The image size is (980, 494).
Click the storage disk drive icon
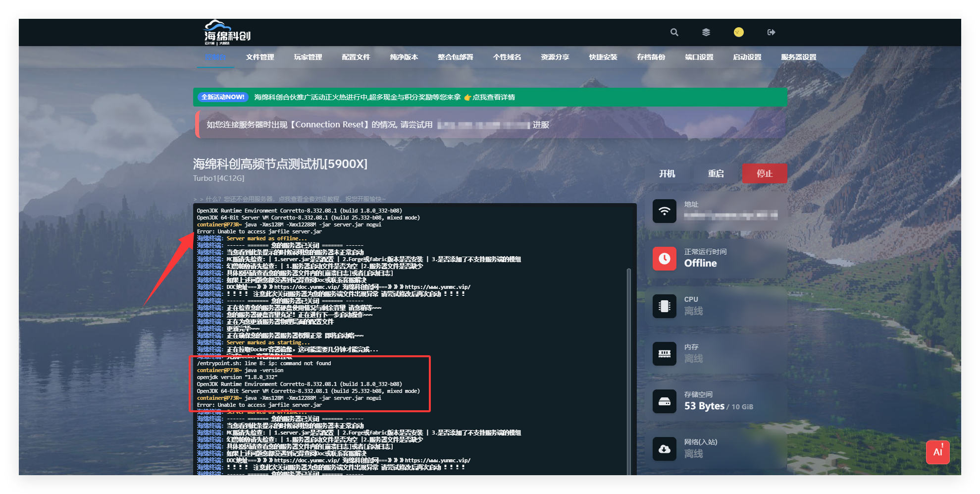(664, 401)
